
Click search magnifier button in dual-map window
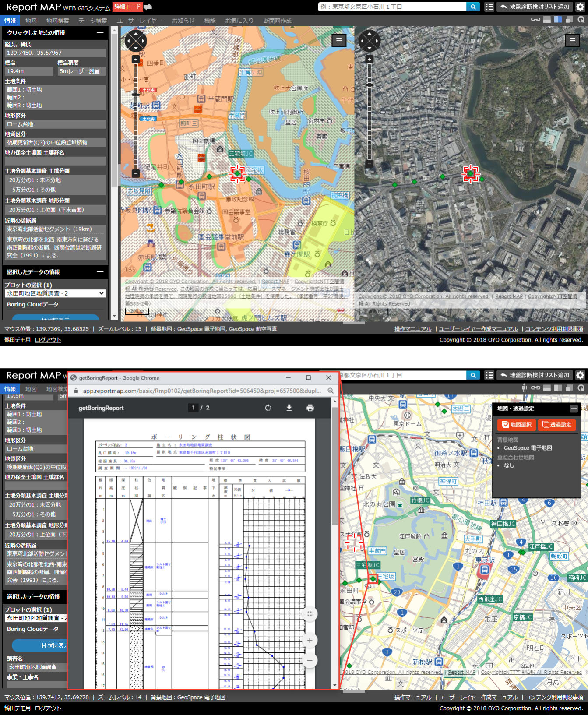(x=473, y=7)
